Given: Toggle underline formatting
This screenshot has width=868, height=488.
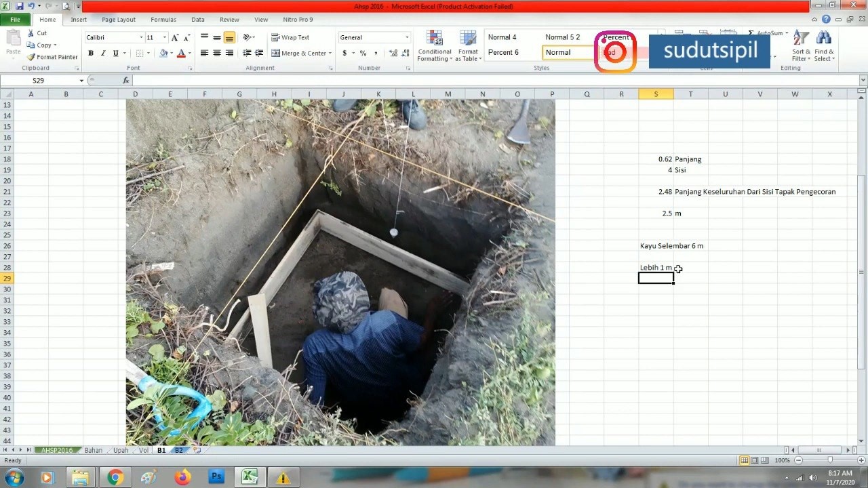Looking at the screenshot, I should point(116,53).
